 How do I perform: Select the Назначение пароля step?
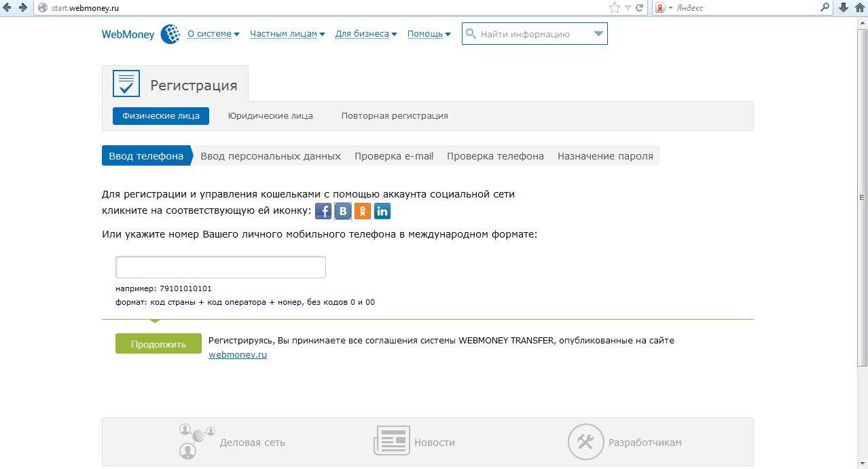tap(605, 156)
